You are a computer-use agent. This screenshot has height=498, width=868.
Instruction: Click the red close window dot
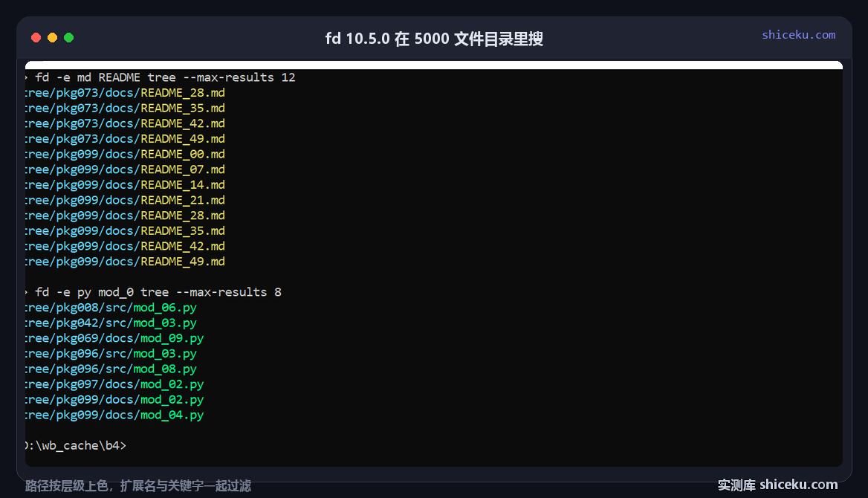tap(36, 38)
